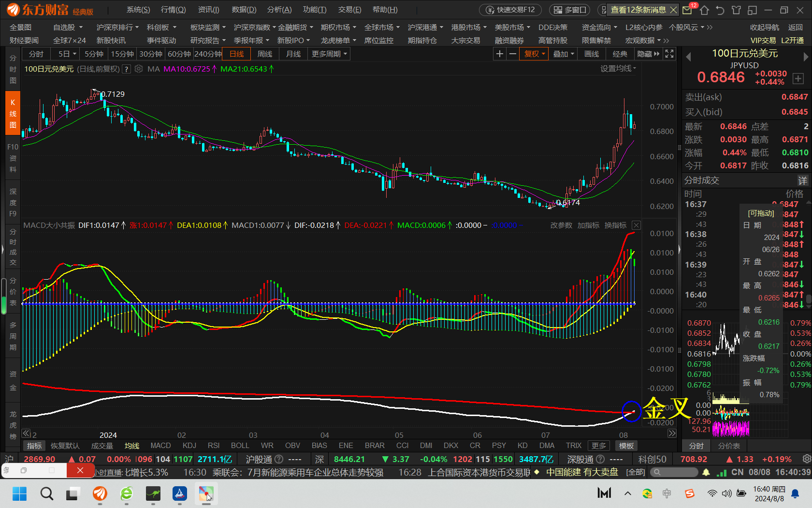812x508 pixels.
Task: Click the 快速交易F12 button
Action: pos(510,10)
